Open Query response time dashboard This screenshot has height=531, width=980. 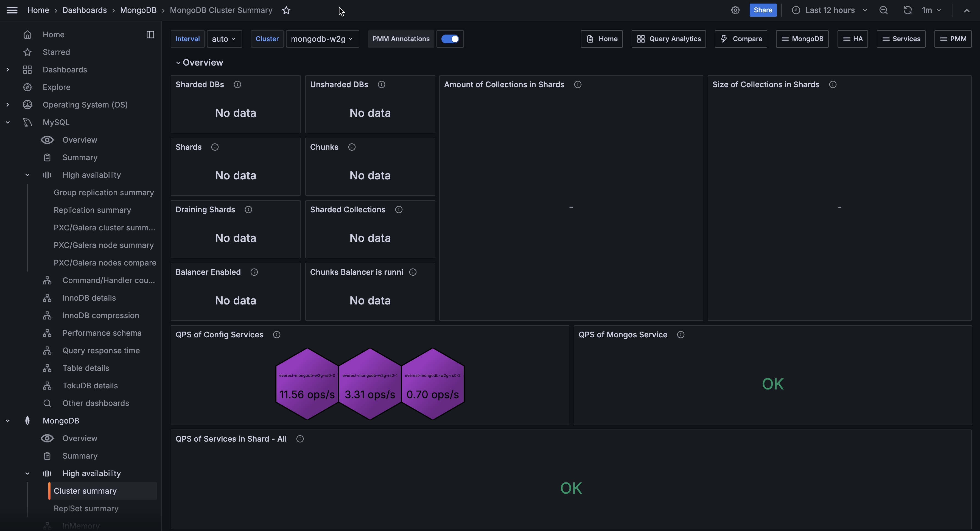[x=101, y=351]
